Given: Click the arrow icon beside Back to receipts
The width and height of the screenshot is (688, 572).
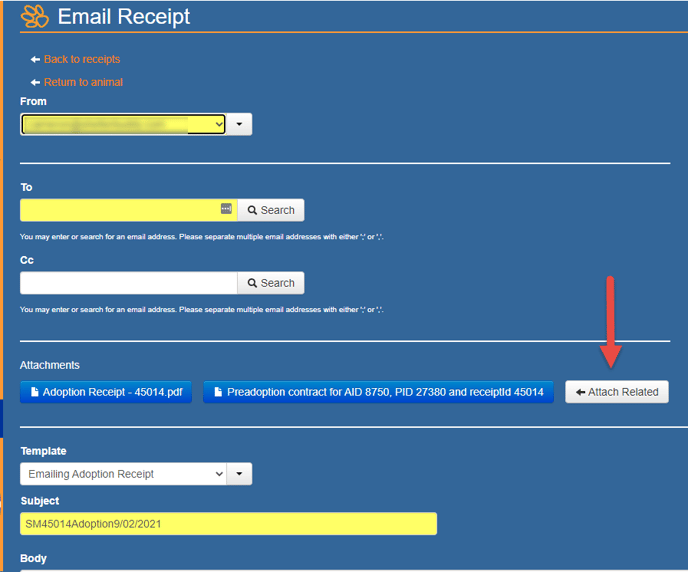Looking at the screenshot, I should [x=35, y=60].
